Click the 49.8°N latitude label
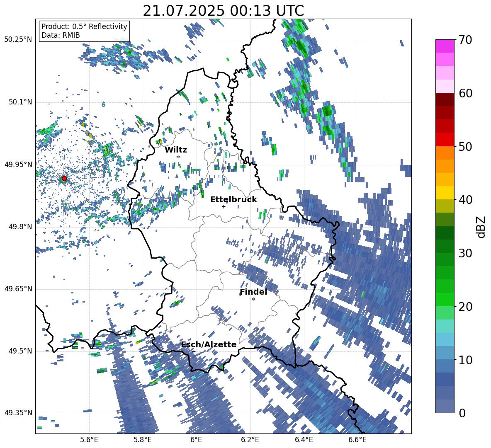 click(x=20, y=227)
